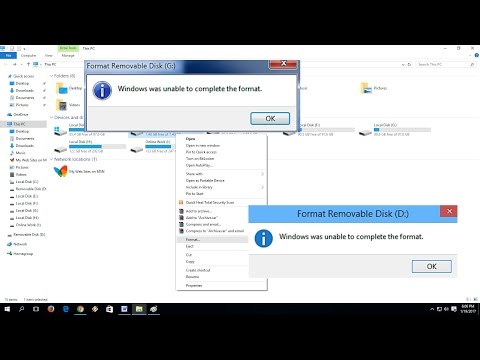This screenshot has height=360, width=480.
Task: Select the Online Work (I:) drive icon
Action: click(137, 149)
